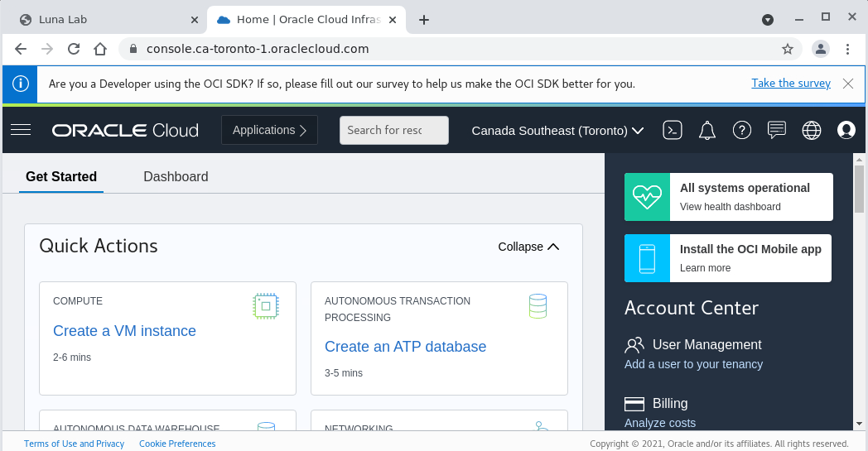Click the info icon in survey banner

point(21,84)
